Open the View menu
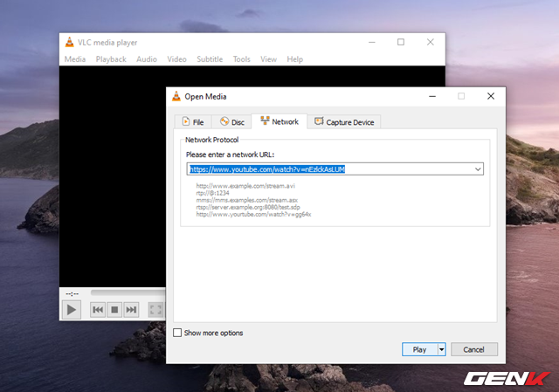The height and width of the screenshot is (392, 559). pos(268,59)
